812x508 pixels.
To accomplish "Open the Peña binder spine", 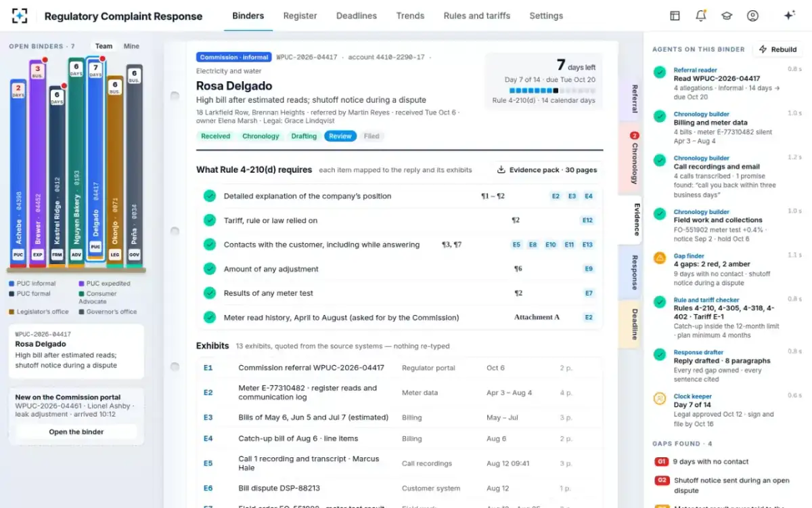I will click(x=134, y=166).
